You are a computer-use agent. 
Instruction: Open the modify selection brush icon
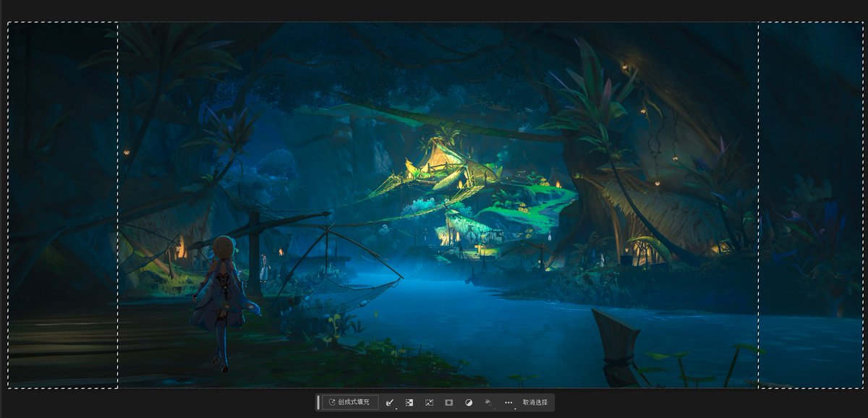pyautogui.click(x=390, y=402)
